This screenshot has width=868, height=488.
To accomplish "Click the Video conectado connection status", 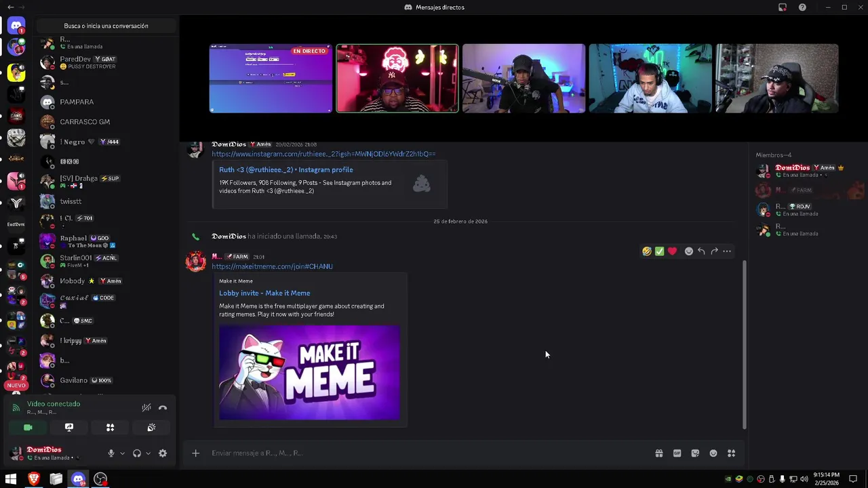I will click(x=54, y=404).
